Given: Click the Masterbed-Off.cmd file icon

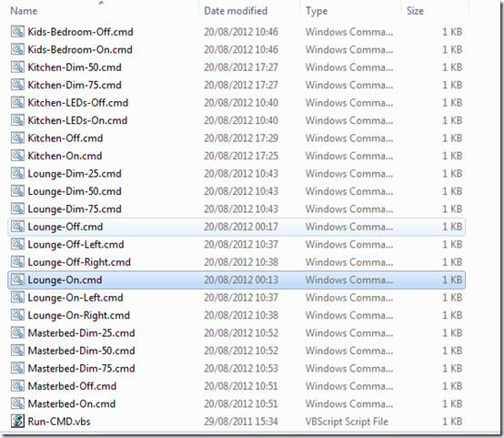Looking at the screenshot, I should tap(17, 385).
